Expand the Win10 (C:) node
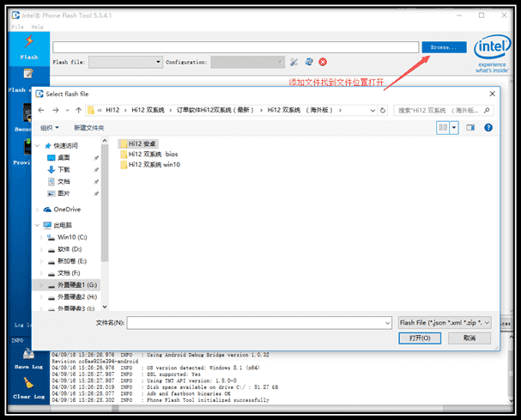This screenshot has height=420, width=521. pos(41,237)
